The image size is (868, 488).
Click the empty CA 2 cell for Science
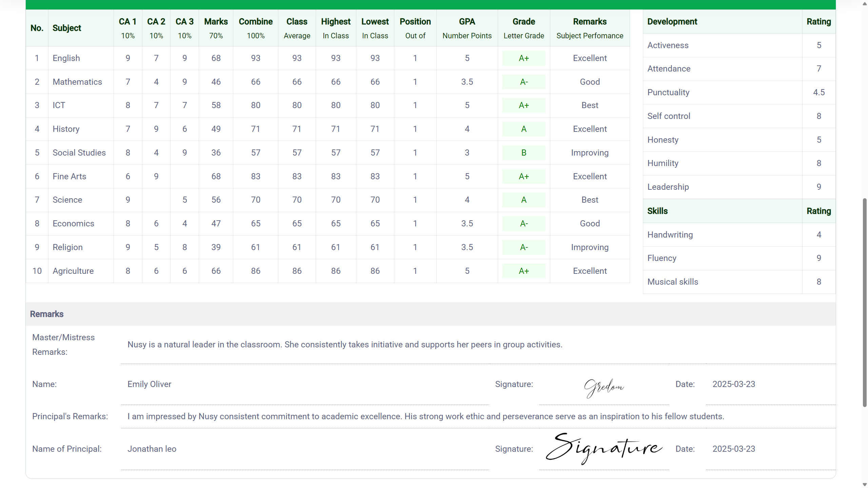pyautogui.click(x=156, y=200)
